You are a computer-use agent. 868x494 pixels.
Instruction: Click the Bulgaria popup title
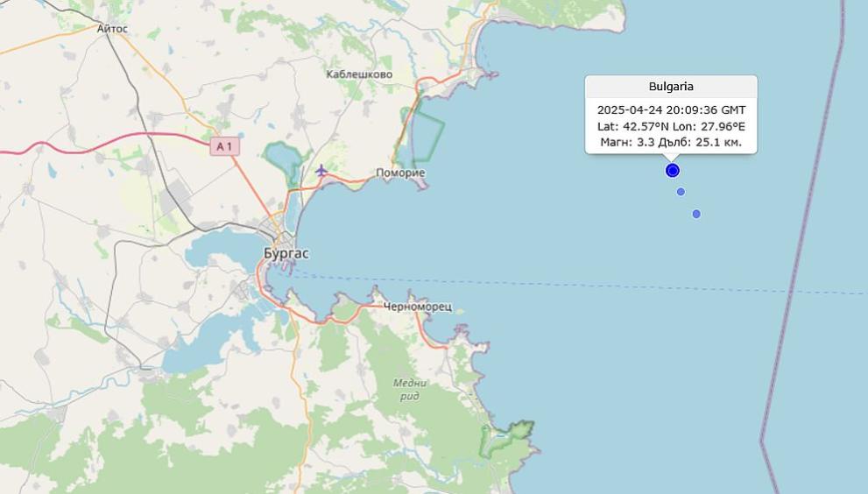click(x=671, y=87)
